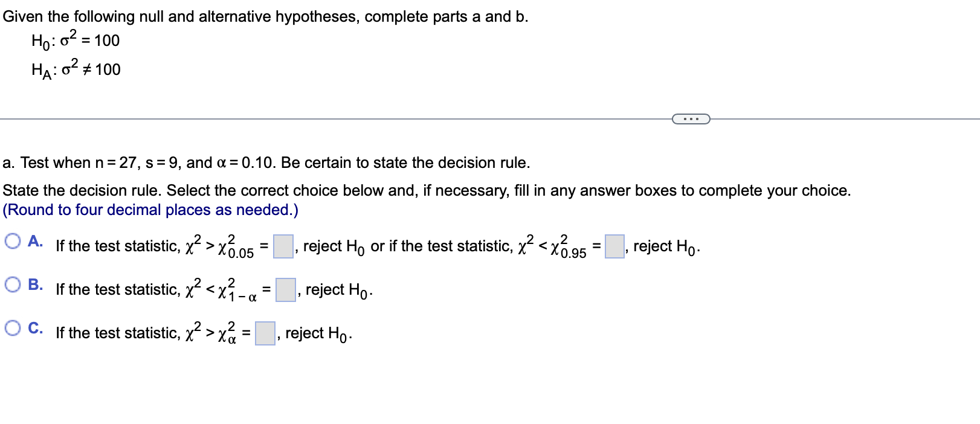Click the null hypothesis H0 equation
Viewport: 980px width, 424px height.
(x=76, y=39)
